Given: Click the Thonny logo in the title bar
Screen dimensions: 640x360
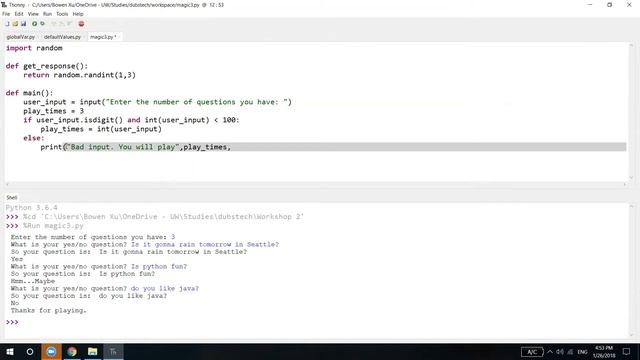Looking at the screenshot, I should 4,5.
